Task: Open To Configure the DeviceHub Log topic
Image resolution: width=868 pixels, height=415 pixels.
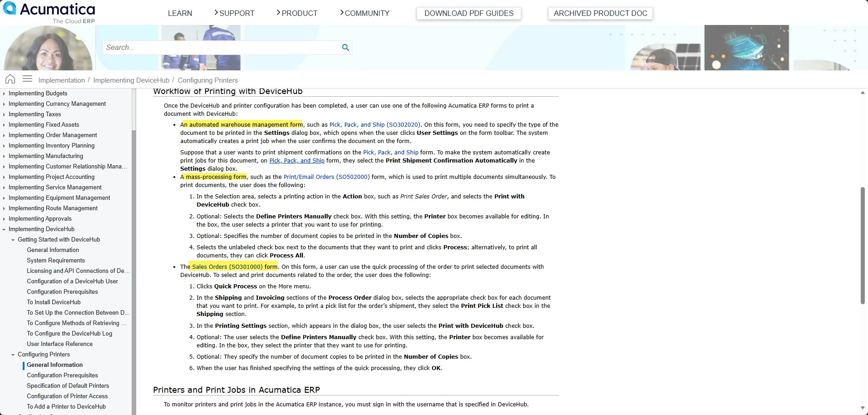Action: (x=69, y=334)
